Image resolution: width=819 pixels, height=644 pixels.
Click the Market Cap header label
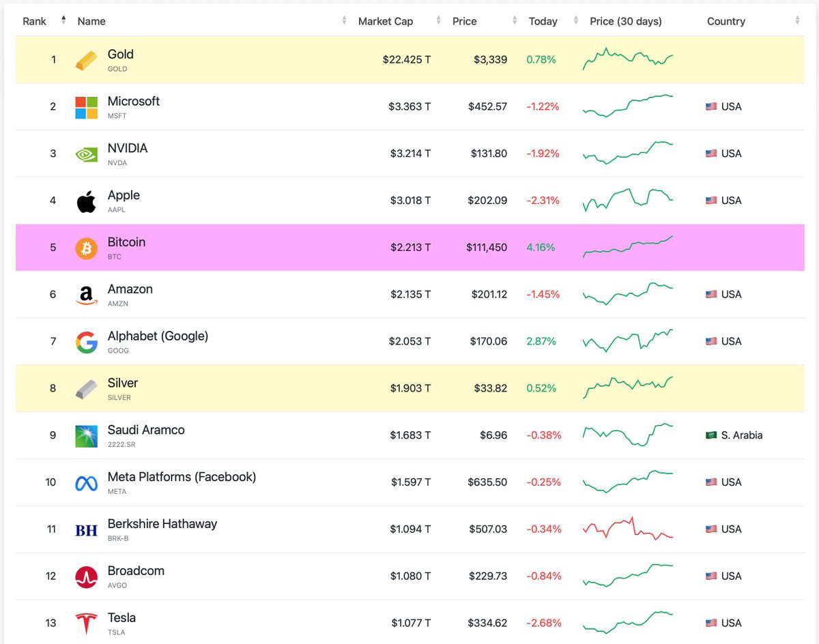click(386, 21)
